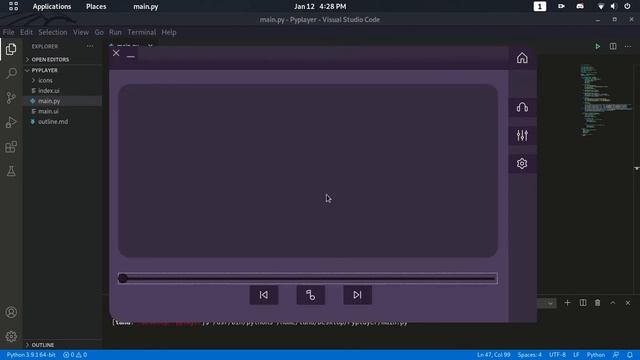Open Extensions view in activity bar
This screenshot has width=640, height=360.
pos(11,147)
